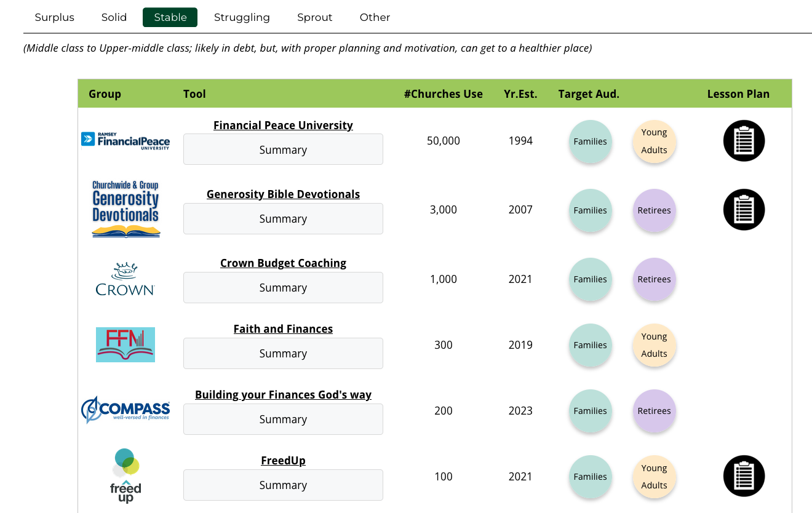Screen dimensions: 812x513
Task: Open the Faith and Finances link
Action: tap(283, 329)
